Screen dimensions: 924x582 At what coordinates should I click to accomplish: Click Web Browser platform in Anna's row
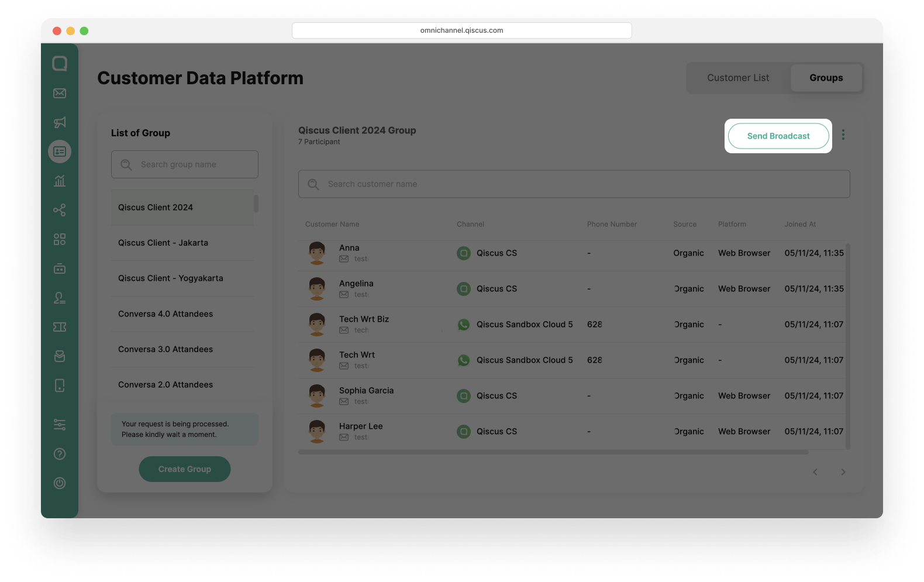pos(744,253)
